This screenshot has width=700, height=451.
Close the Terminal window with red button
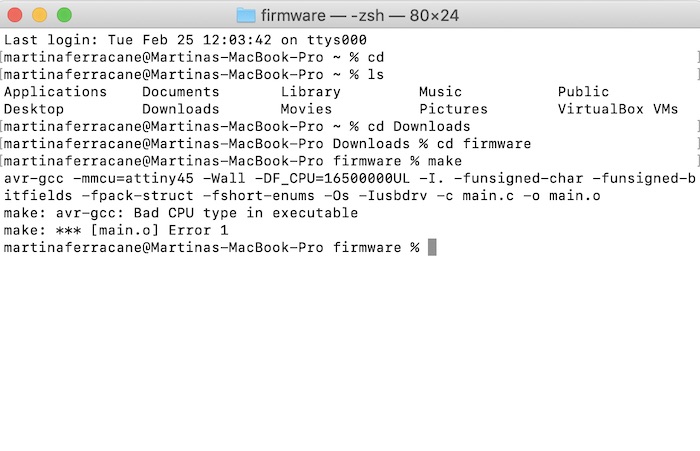(x=17, y=15)
